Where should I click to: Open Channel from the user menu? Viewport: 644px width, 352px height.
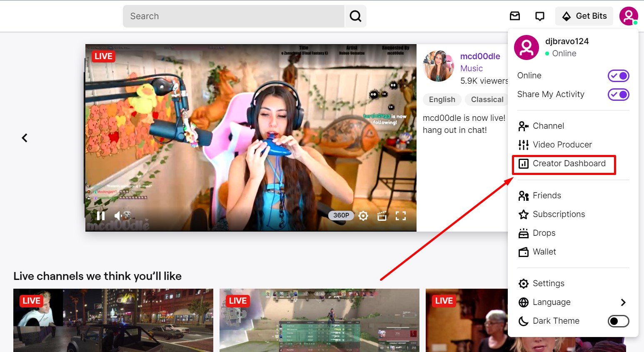573,126
